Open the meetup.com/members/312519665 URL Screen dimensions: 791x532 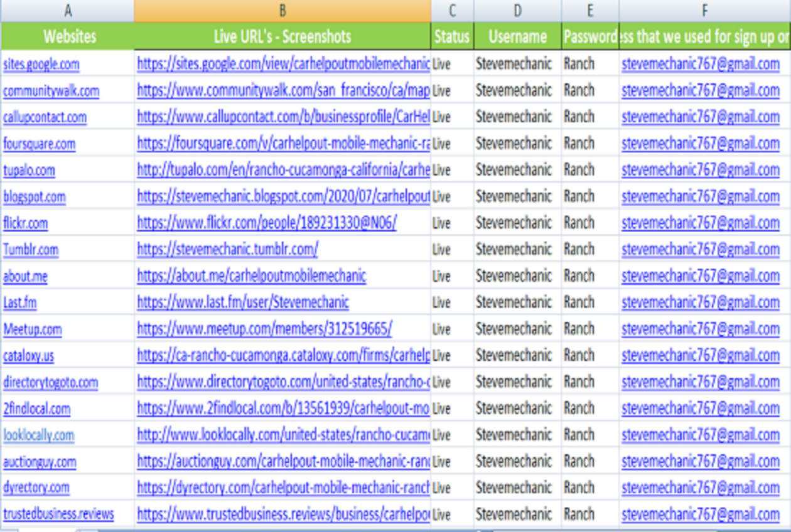click(264, 329)
